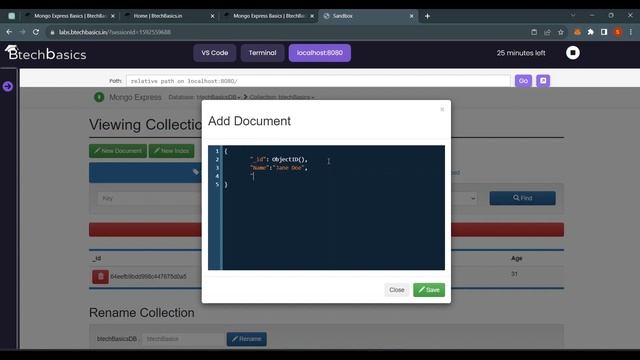Click the Mongo Express leaf logo
640x360 pixels.
99,97
